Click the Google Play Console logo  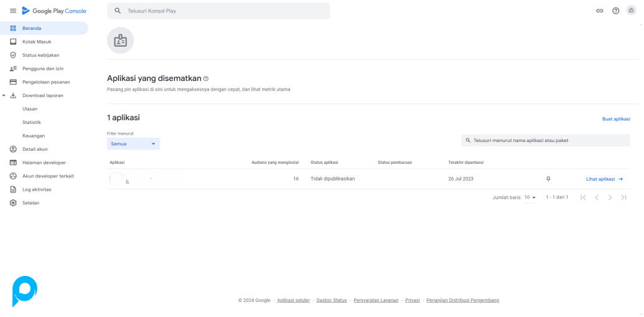point(54,11)
